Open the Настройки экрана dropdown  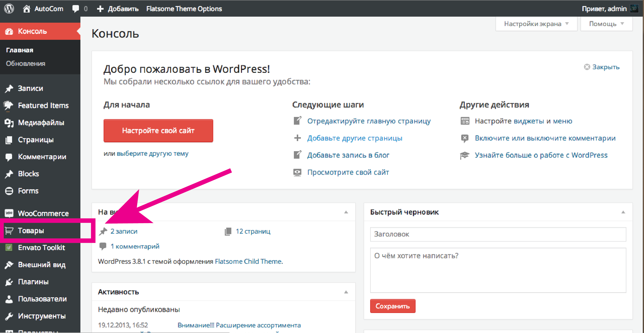(537, 24)
